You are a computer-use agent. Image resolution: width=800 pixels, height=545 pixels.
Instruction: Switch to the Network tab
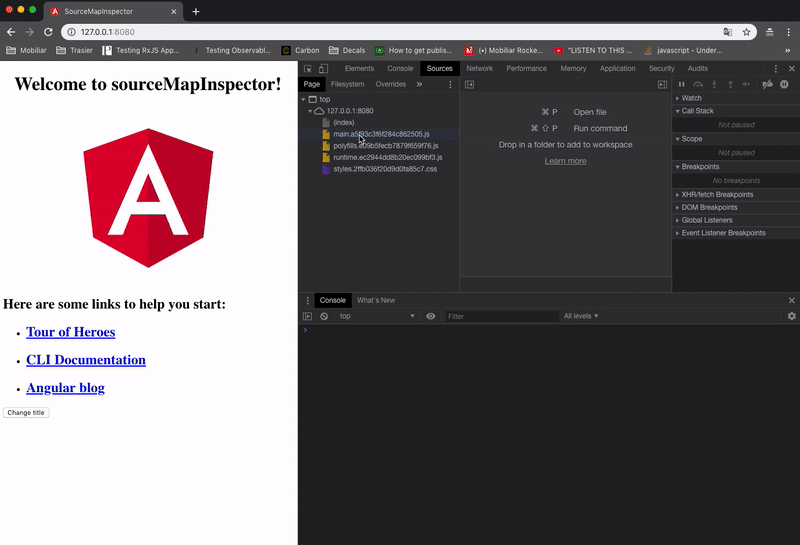coord(479,68)
